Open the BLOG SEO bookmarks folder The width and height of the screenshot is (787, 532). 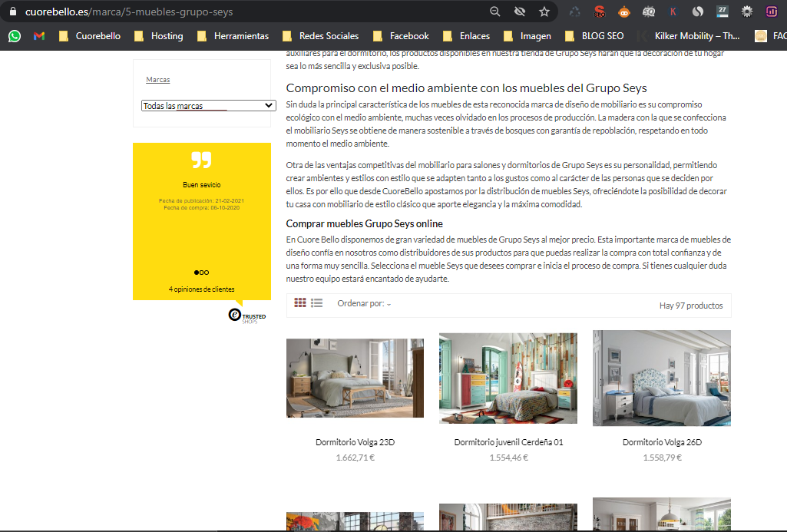coord(594,36)
